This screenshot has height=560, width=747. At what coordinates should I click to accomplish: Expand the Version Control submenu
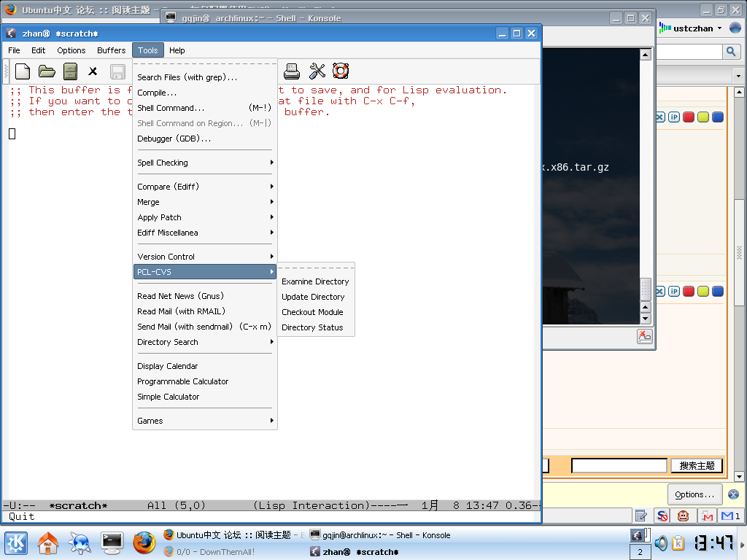(205, 257)
